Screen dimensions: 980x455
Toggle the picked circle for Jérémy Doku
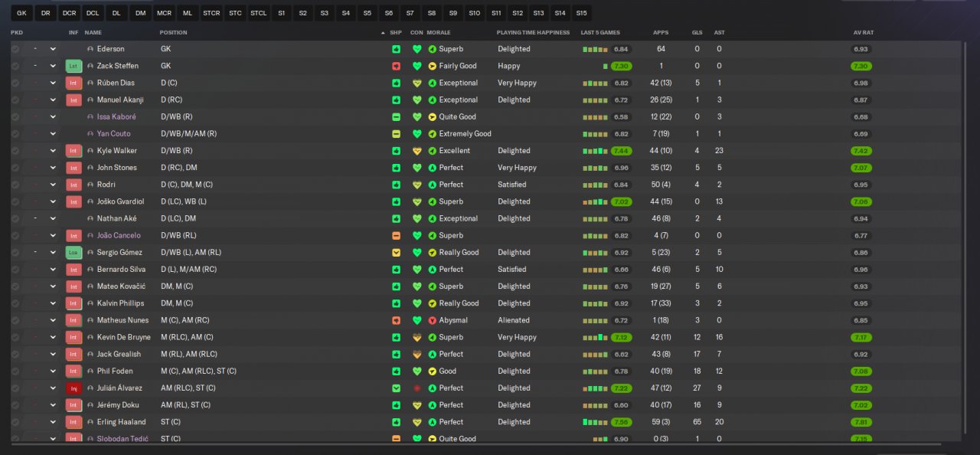(x=15, y=404)
